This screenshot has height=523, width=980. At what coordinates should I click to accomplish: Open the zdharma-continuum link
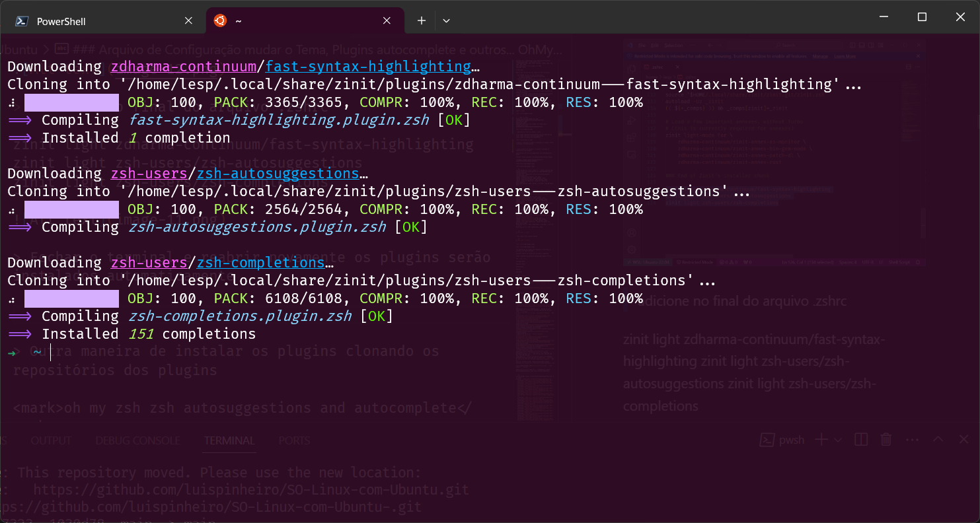pyautogui.click(x=183, y=67)
